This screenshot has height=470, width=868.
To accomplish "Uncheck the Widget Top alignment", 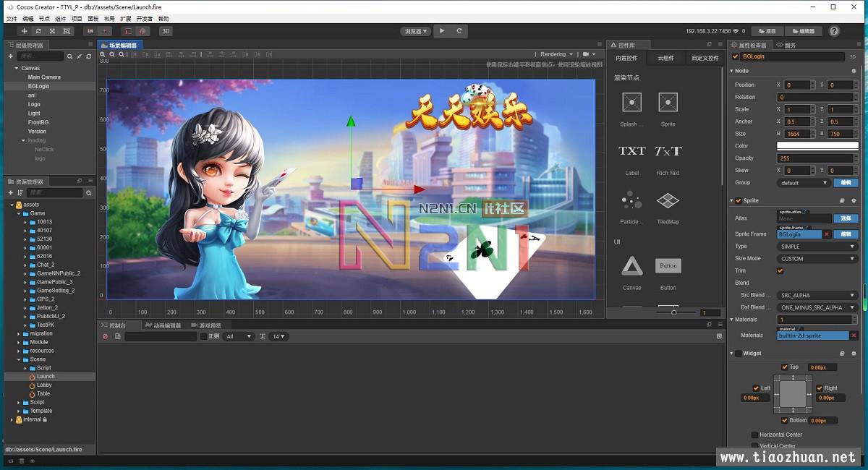I will pos(785,367).
